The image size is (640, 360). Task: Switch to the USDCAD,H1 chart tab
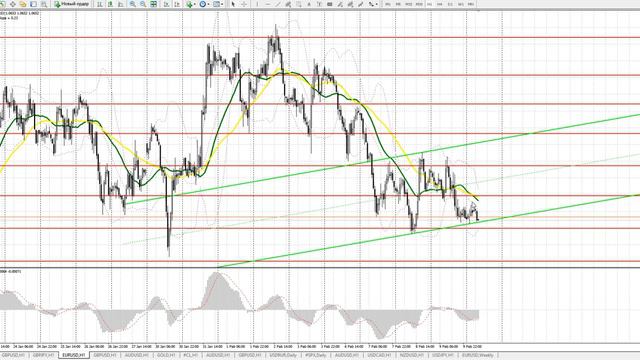380,356
